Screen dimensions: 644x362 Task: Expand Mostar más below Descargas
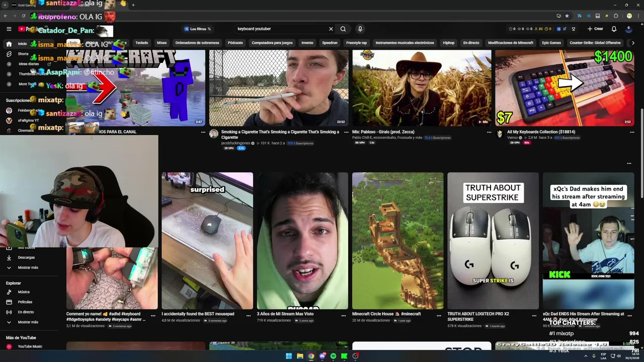click(x=28, y=267)
